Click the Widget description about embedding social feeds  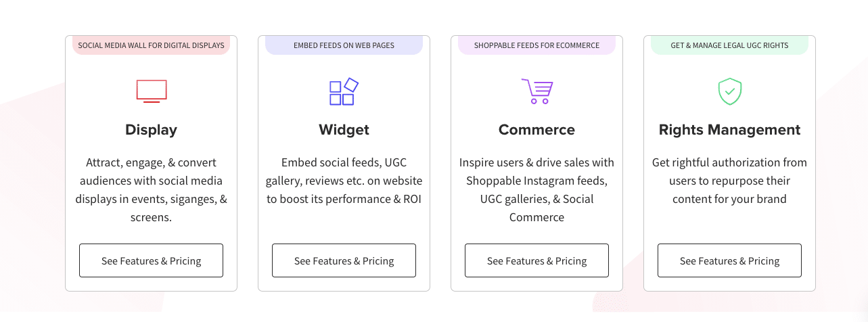[x=344, y=181]
